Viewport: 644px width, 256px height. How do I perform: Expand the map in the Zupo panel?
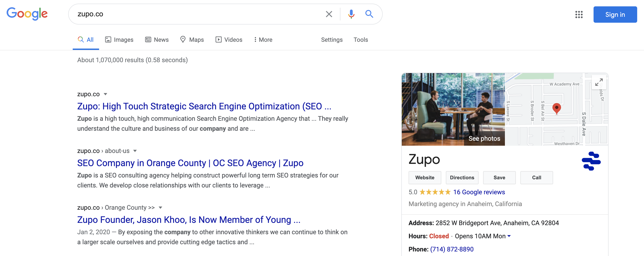pos(599,82)
